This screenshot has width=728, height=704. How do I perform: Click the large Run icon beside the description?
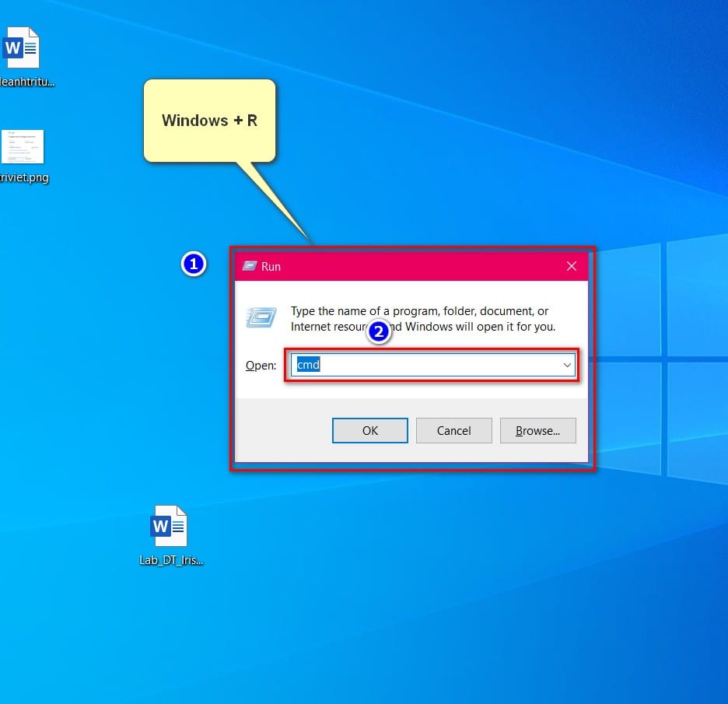pos(261,317)
